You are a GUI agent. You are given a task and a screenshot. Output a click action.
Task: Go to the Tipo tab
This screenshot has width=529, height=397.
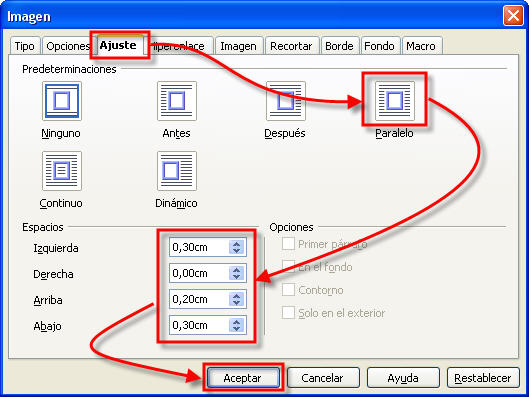pos(25,46)
